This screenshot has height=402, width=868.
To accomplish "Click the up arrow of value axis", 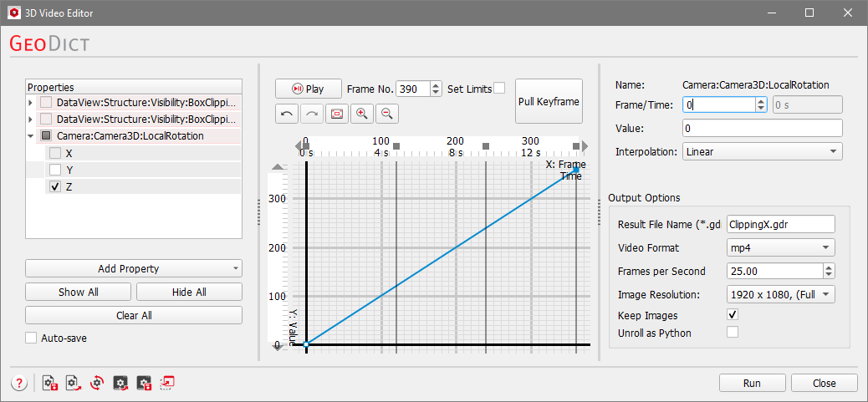I will tap(278, 166).
